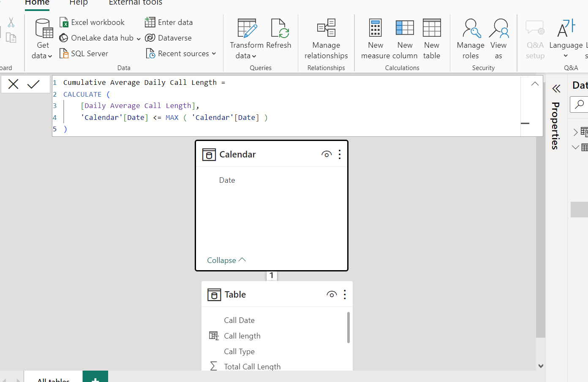Collapse the formula bar chevron

[535, 84]
